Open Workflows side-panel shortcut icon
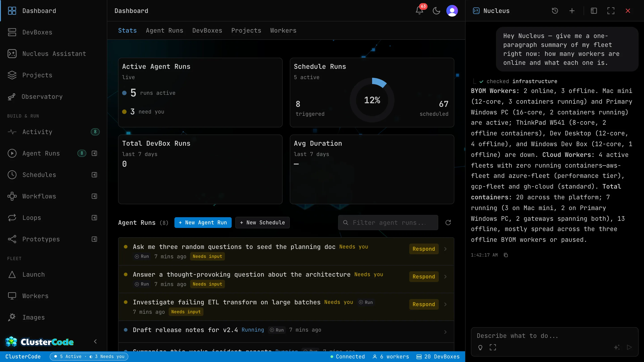644x362 pixels. (x=94, y=196)
